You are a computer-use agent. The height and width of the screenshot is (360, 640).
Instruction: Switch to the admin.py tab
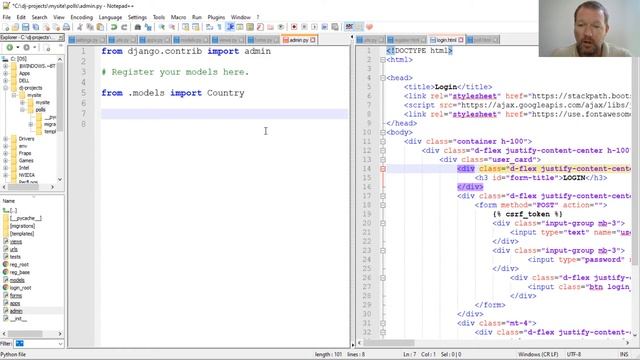(x=298, y=40)
